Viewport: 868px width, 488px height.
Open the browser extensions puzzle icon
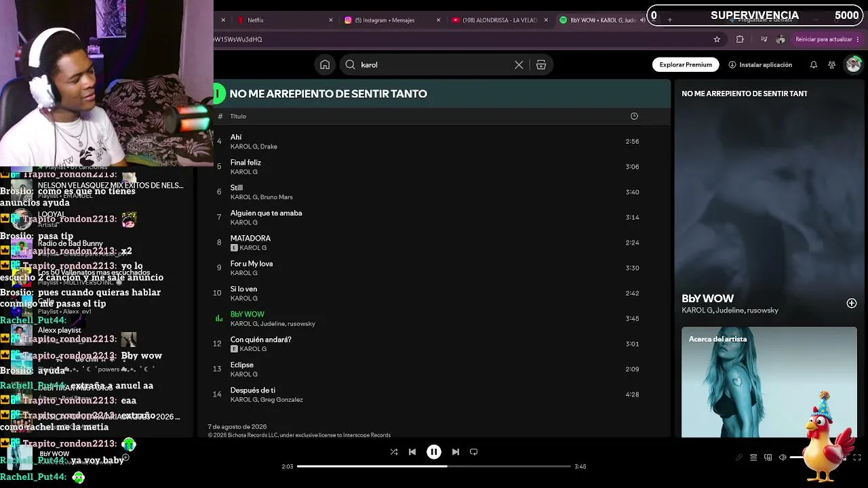740,39
